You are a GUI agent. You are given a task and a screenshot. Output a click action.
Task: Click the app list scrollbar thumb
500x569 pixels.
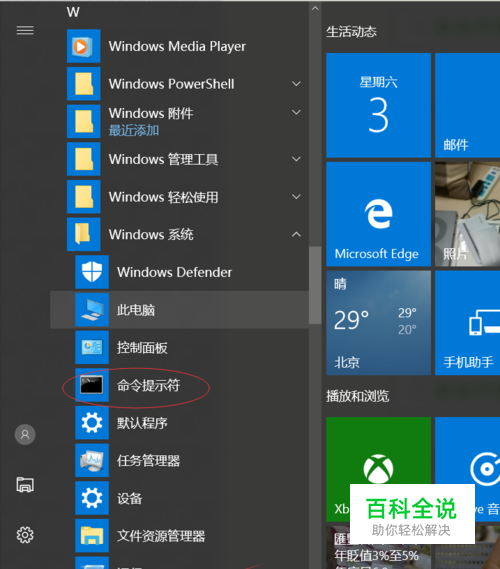(x=315, y=285)
